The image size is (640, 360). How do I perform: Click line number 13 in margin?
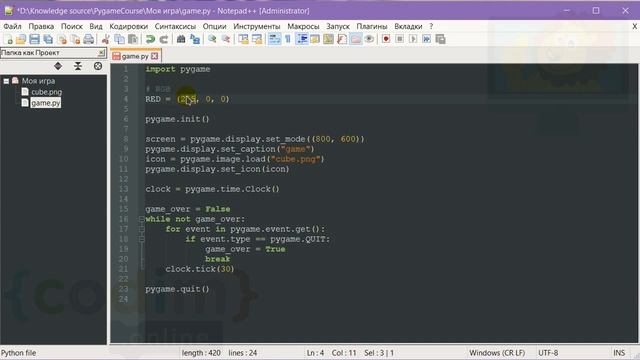(x=124, y=189)
